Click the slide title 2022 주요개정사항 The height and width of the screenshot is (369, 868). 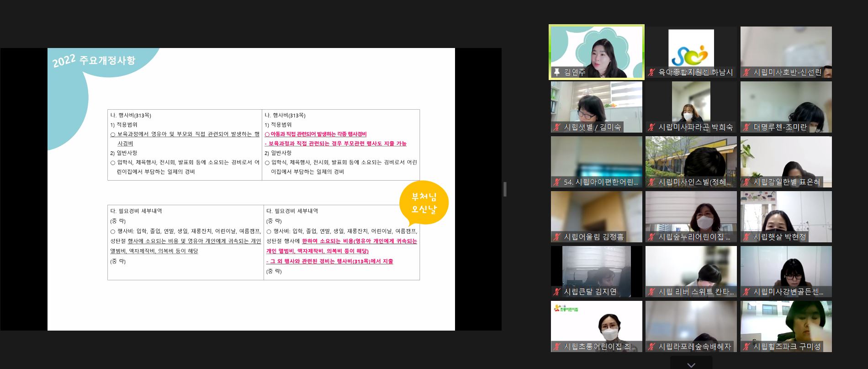94,61
